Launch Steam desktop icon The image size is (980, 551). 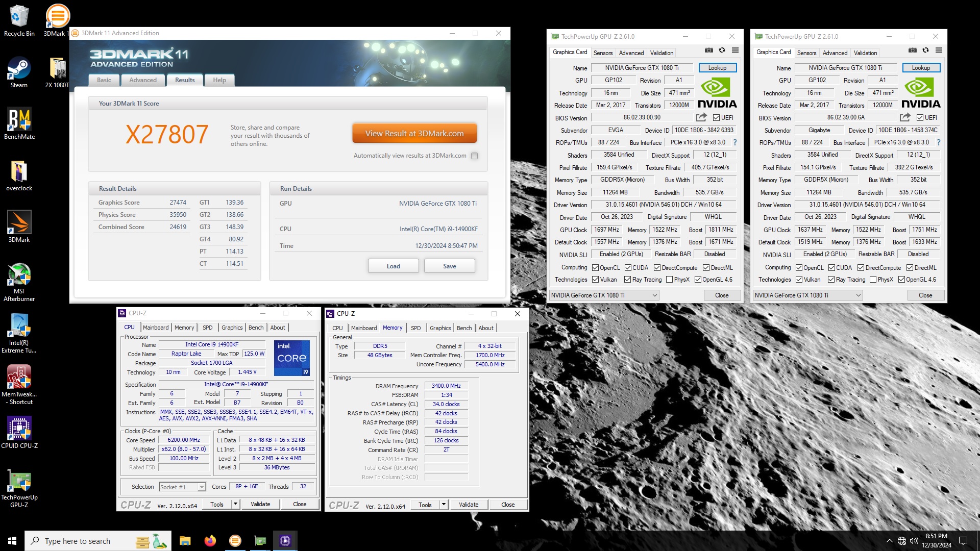pyautogui.click(x=19, y=72)
